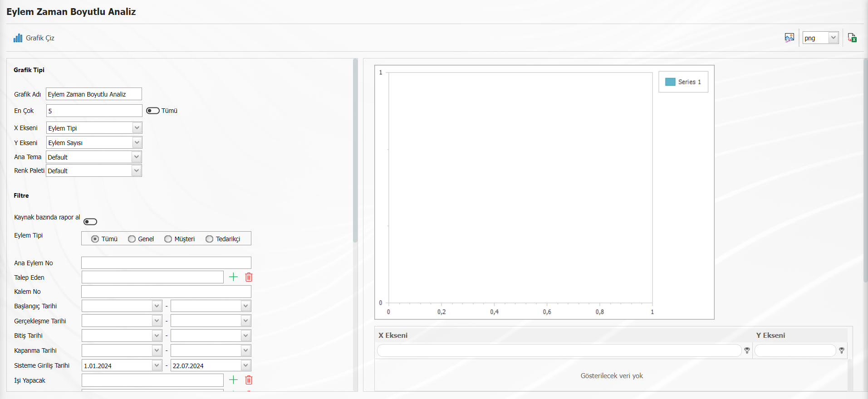Viewport: 868px width, 399px height.
Task: Click the Talep Eden input field
Action: [152, 277]
